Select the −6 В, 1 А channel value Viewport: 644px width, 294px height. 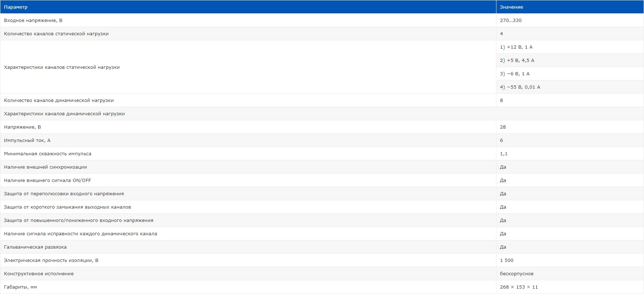point(514,74)
